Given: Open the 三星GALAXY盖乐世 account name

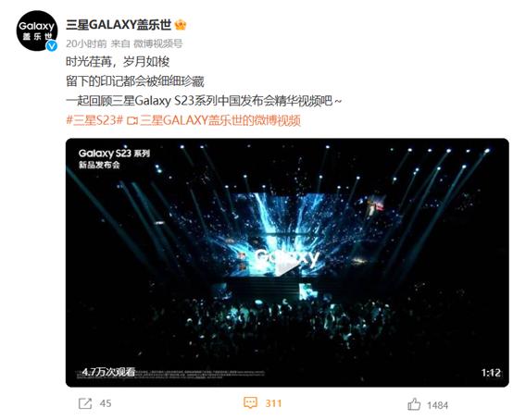Looking at the screenshot, I should tap(119, 25).
